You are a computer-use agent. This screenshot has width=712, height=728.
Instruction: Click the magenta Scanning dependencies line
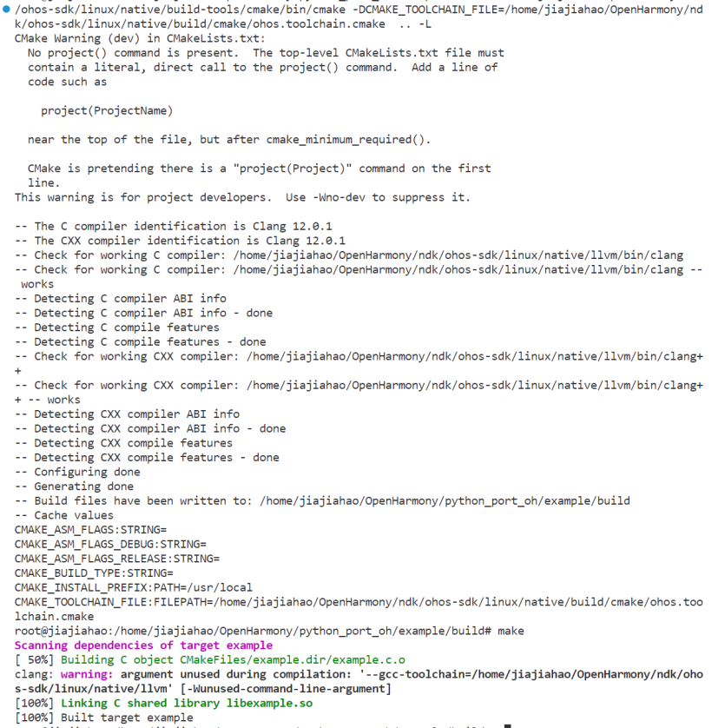143,645
